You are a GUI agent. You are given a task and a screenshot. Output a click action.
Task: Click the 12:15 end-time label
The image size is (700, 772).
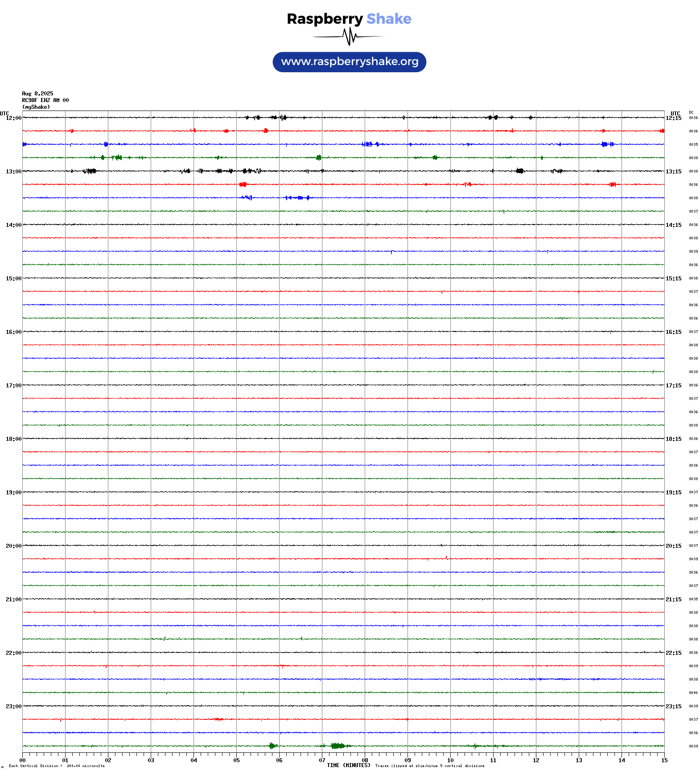(x=673, y=118)
